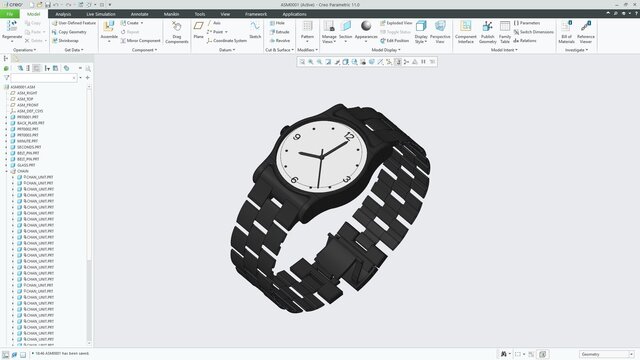
Task: Toggle Exploded View
Action: click(x=396, y=23)
